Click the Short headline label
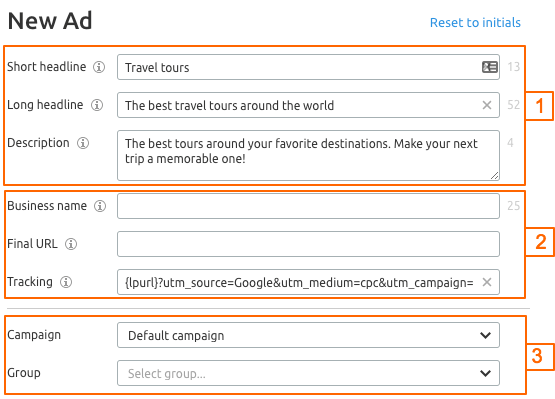The image size is (555, 399). 46,67
